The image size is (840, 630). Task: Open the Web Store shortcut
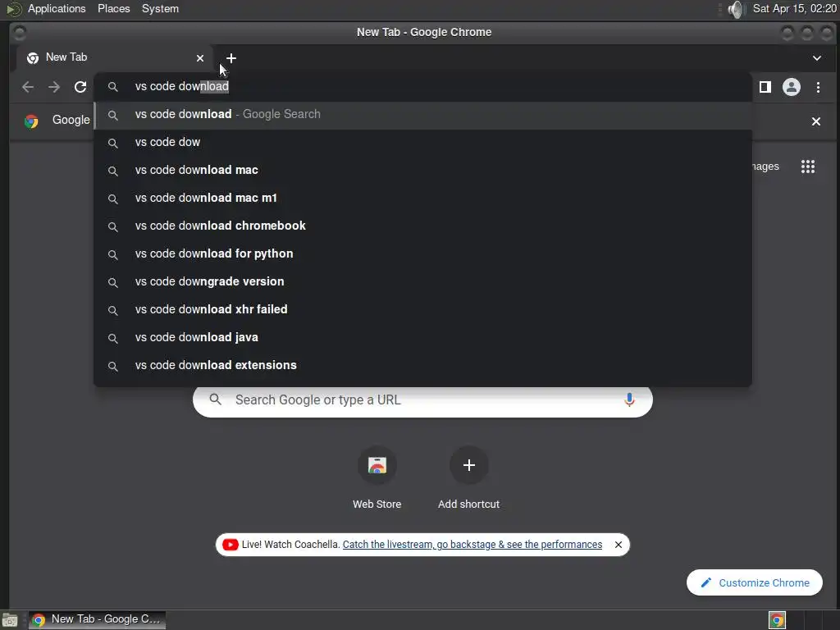point(377,478)
